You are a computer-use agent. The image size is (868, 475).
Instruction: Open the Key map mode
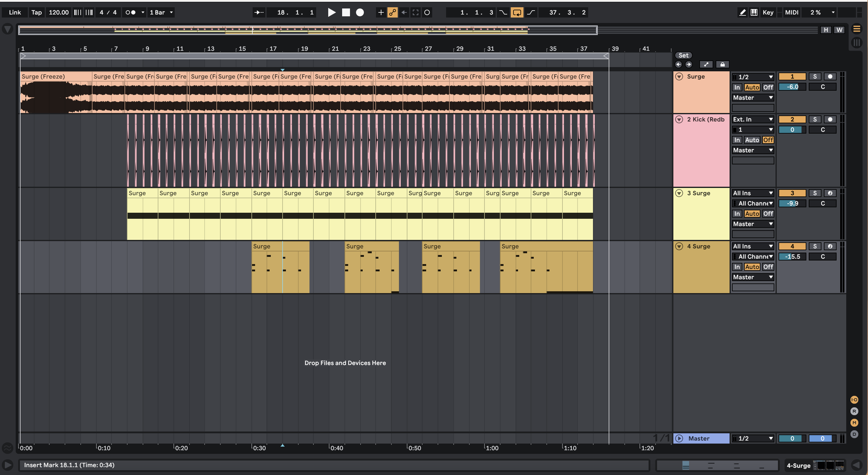point(768,12)
